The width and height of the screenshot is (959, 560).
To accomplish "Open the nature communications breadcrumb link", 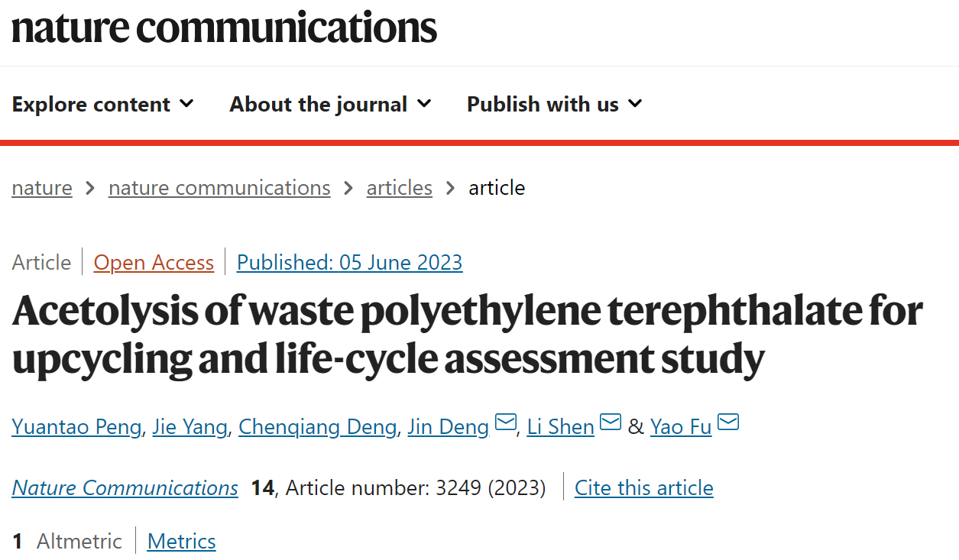I will click(x=219, y=188).
